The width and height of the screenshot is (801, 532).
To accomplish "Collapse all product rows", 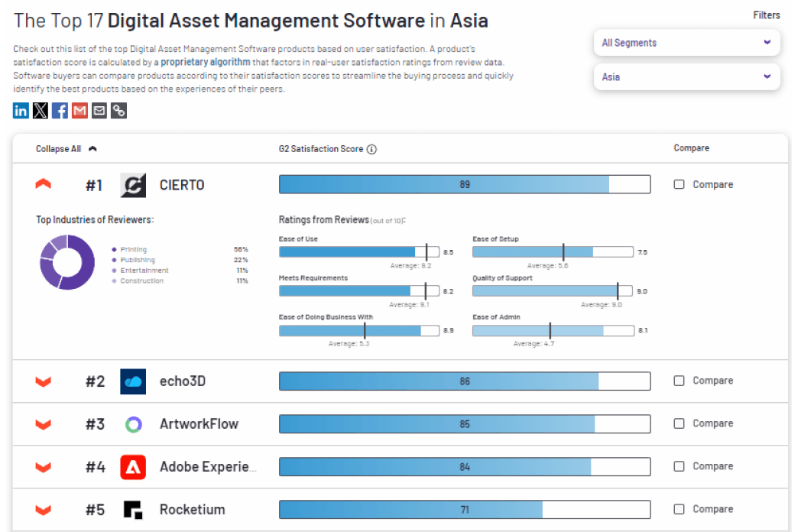I will pyautogui.click(x=66, y=149).
